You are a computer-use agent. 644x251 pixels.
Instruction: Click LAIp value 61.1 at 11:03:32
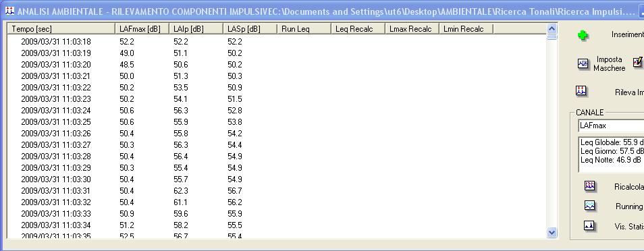click(181, 202)
